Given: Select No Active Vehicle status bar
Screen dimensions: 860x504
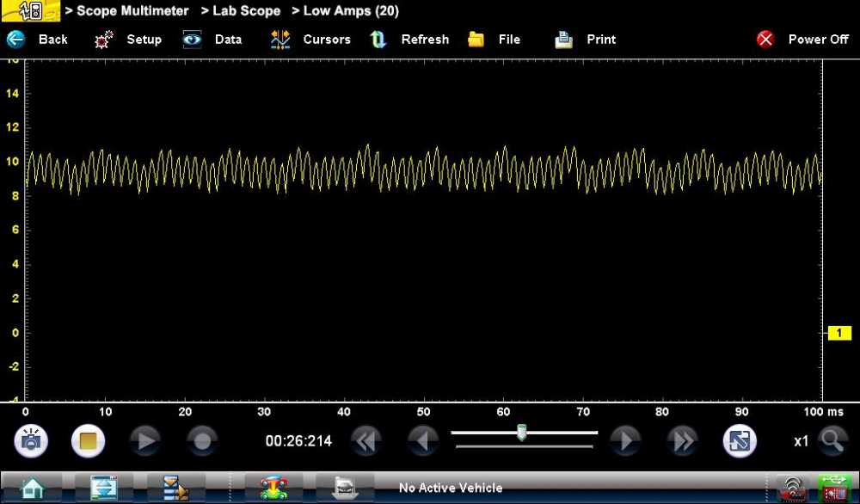Looking at the screenshot, I should [x=450, y=487].
